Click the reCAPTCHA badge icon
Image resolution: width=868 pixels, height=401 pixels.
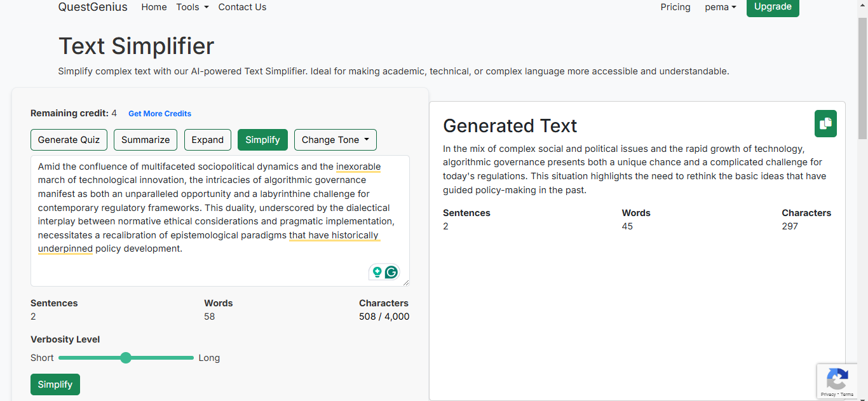[837, 379]
